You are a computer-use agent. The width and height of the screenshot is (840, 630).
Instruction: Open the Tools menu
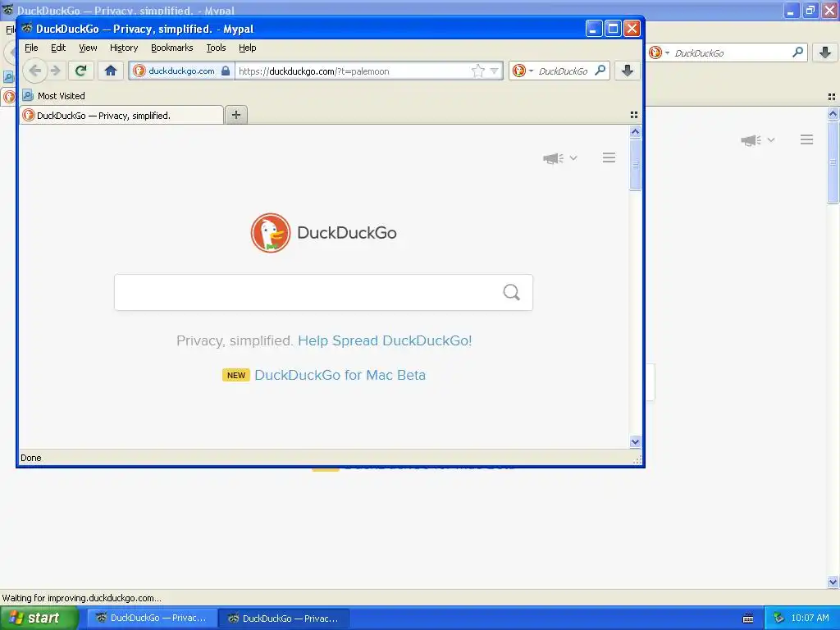(216, 48)
